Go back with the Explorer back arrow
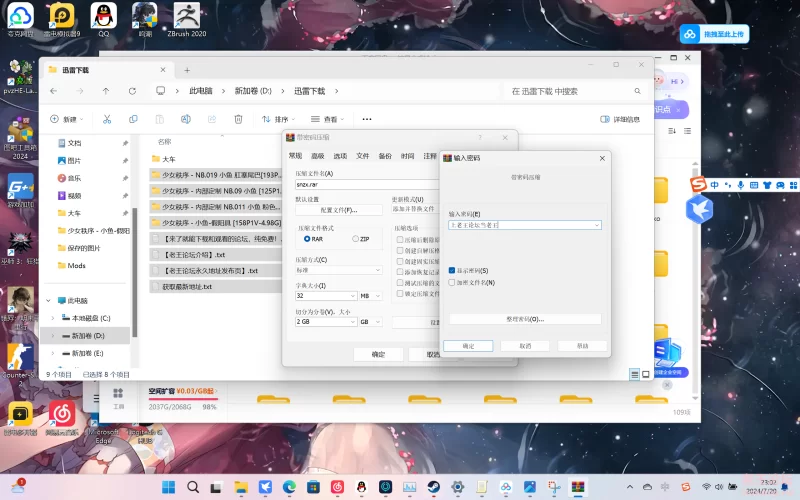 pos(54,91)
